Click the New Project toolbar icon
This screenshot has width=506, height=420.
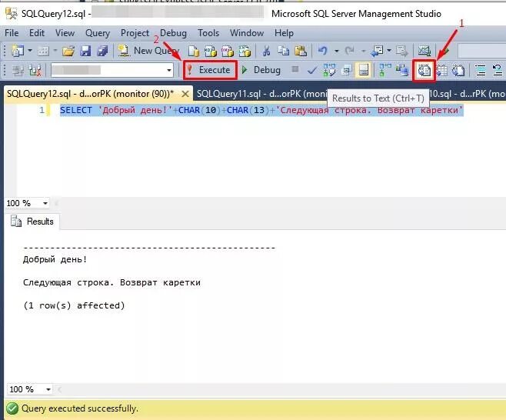(x=18, y=51)
